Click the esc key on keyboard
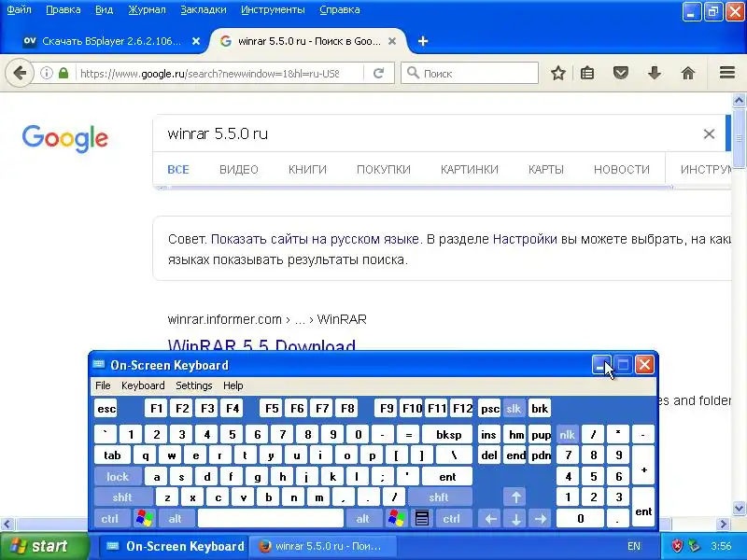 pos(106,409)
